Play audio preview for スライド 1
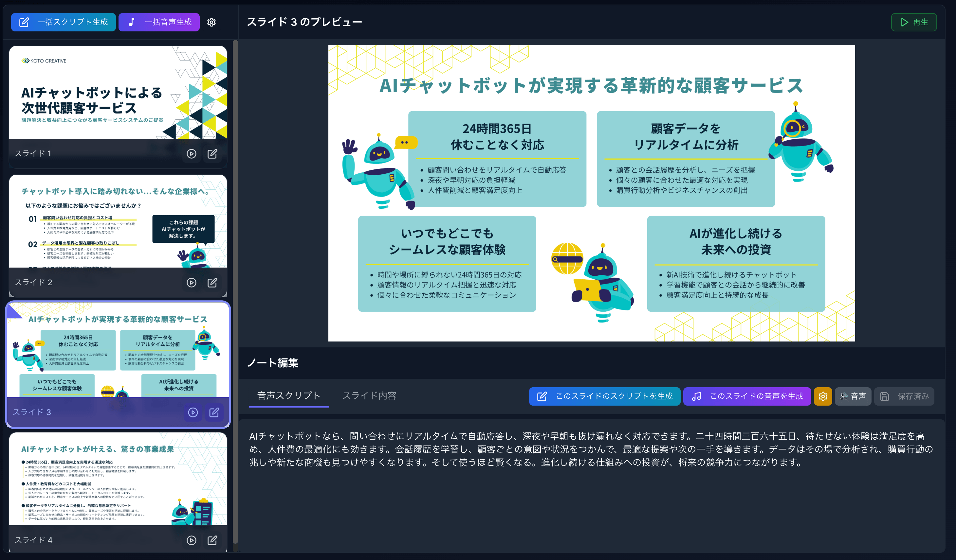 click(x=192, y=153)
